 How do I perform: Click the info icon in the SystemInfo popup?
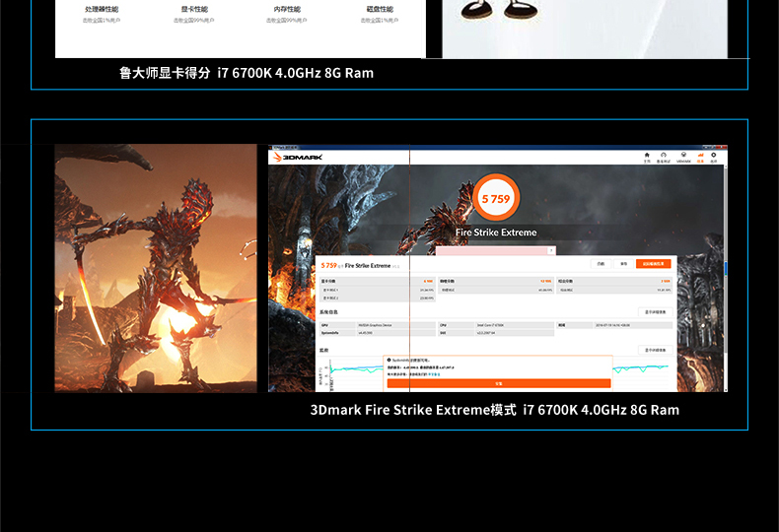(x=389, y=360)
